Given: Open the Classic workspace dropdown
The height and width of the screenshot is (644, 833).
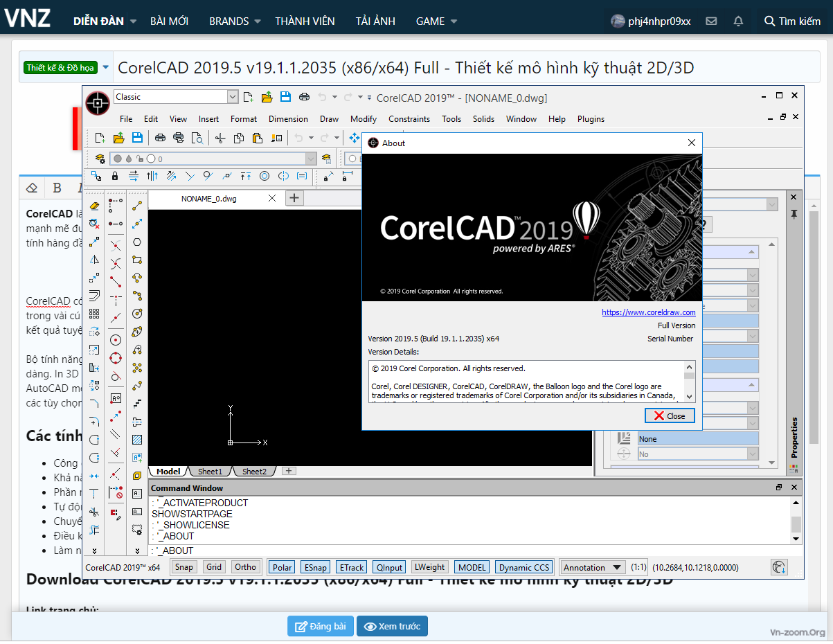Looking at the screenshot, I should [x=233, y=97].
